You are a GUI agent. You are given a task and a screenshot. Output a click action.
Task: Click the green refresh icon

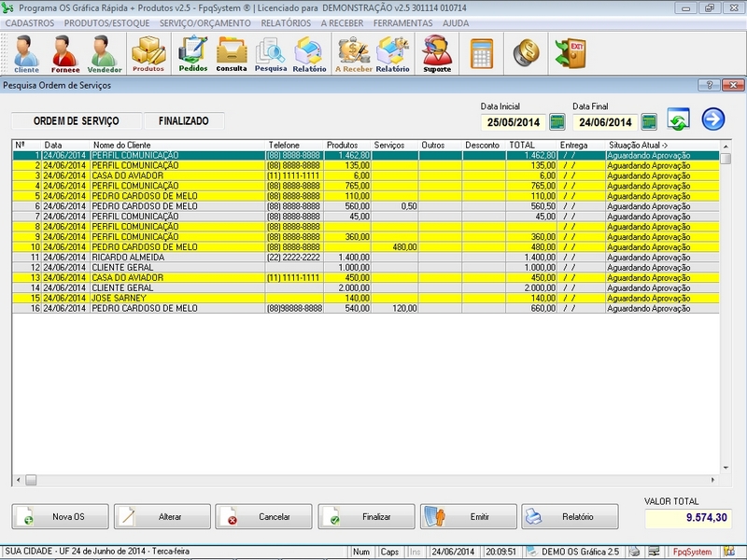point(679,120)
